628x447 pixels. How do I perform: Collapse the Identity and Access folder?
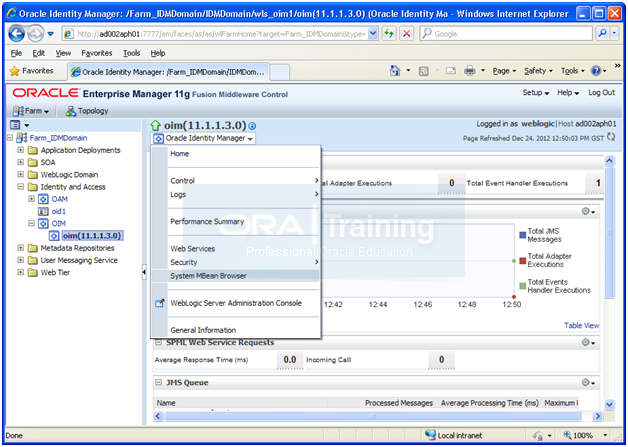(x=20, y=187)
